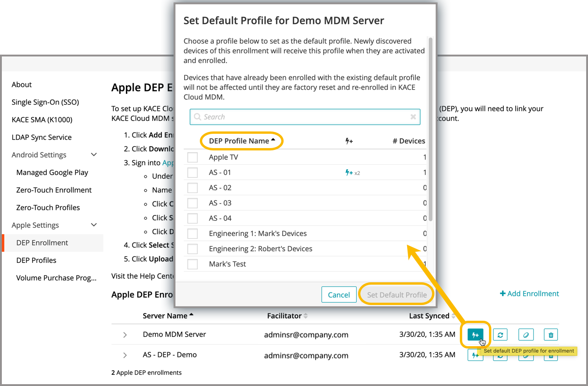Click set default profile icon for AS - DEP - Demo
The image size is (588, 386).
click(475, 355)
